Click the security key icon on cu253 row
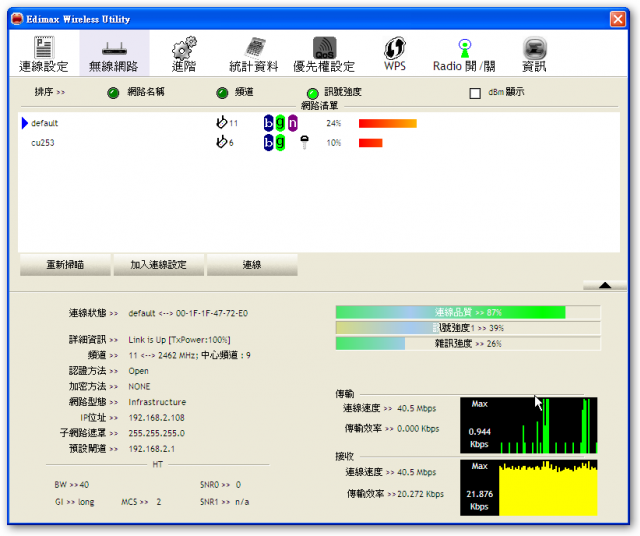The width and height of the screenshot is (640, 536). tap(304, 142)
